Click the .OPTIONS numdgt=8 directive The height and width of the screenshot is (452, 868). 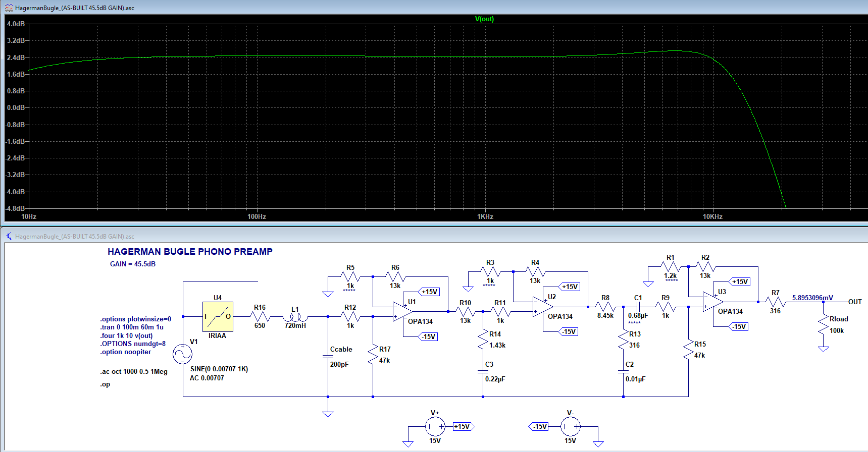click(x=133, y=344)
